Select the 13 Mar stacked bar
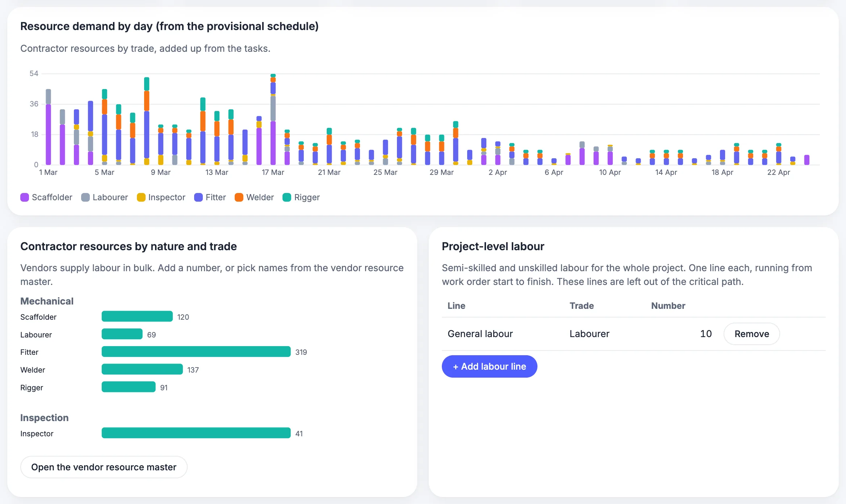846x504 pixels. point(217,138)
